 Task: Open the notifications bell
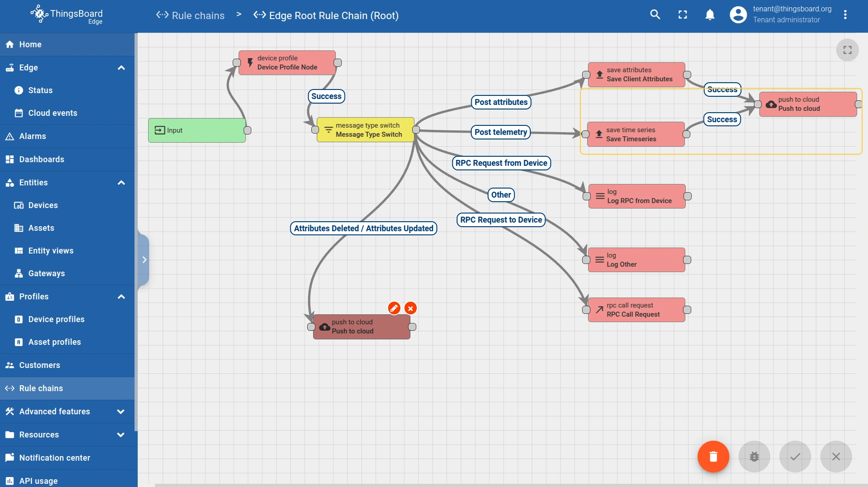point(709,15)
